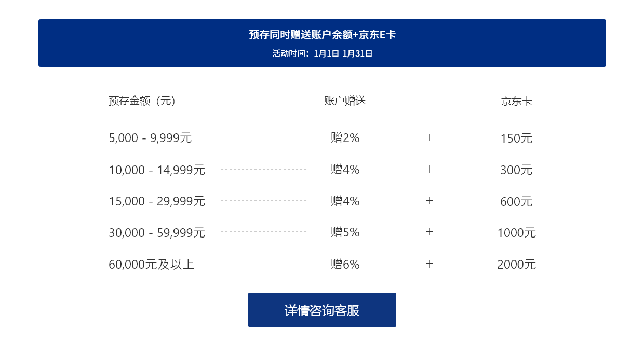Select the 60,000元及以上 deposit tier
Image resolution: width=644 pixels, height=348 pixels.
tap(151, 265)
